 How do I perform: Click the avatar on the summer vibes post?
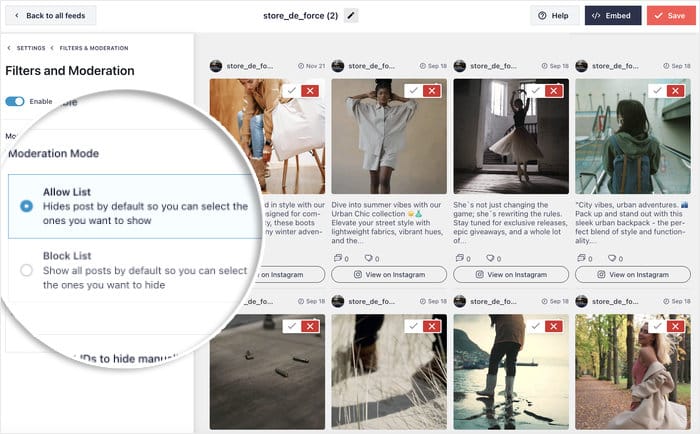click(338, 66)
